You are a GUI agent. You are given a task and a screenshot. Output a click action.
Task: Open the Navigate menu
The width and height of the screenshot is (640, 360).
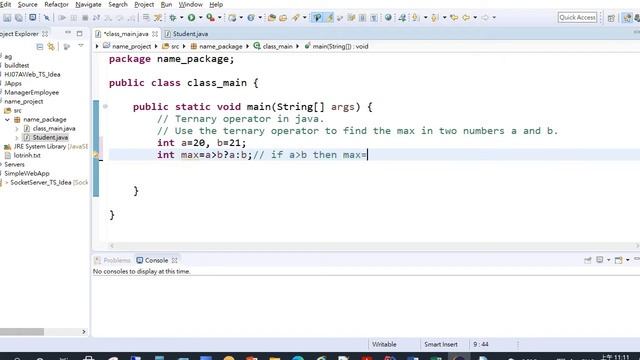[88, 4]
